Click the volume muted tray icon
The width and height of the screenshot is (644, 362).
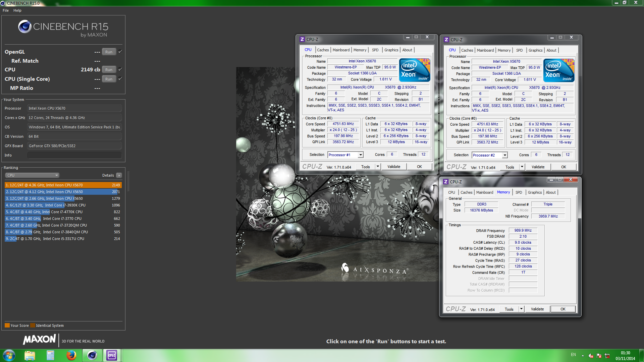tap(591, 356)
